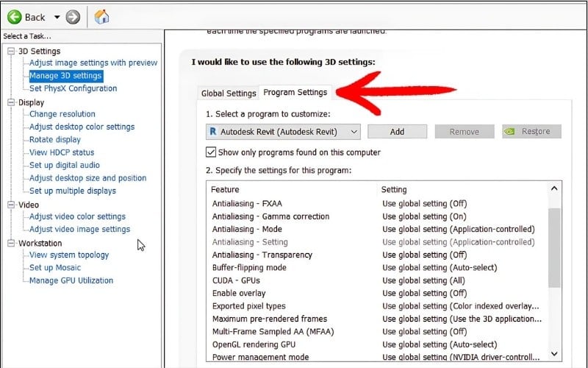The height and width of the screenshot is (368, 588).
Task: Open Adjust desktop color settings
Action: pyautogui.click(x=82, y=127)
